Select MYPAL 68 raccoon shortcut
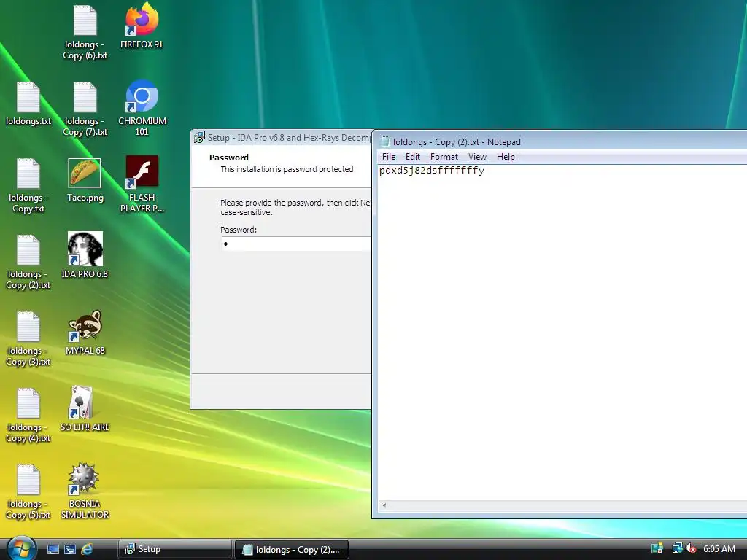747x560 pixels. point(85,332)
